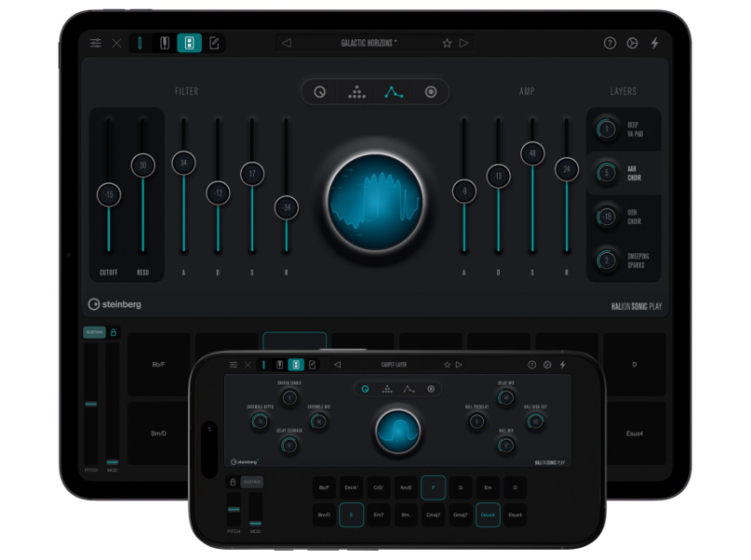Load previous preset on the phone
Viewport: 751px width, 560px height.
coord(337,365)
